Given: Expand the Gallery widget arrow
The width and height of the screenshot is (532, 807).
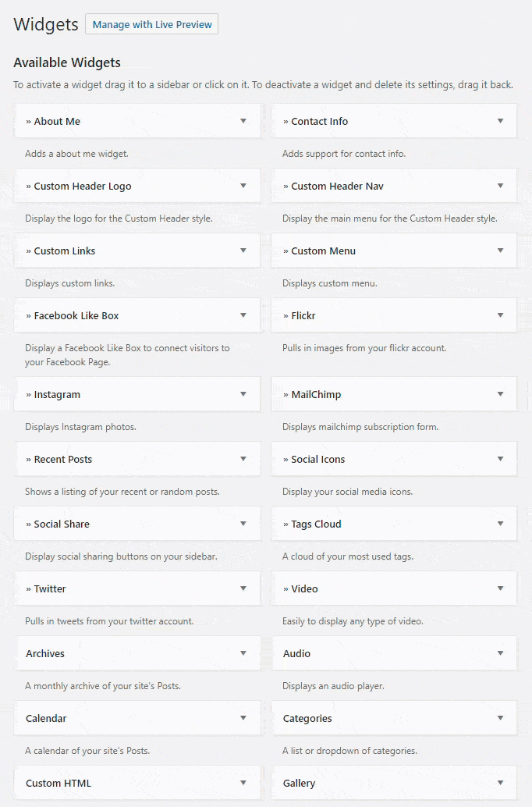Looking at the screenshot, I should pyautogui.click(x=500, y=783).
